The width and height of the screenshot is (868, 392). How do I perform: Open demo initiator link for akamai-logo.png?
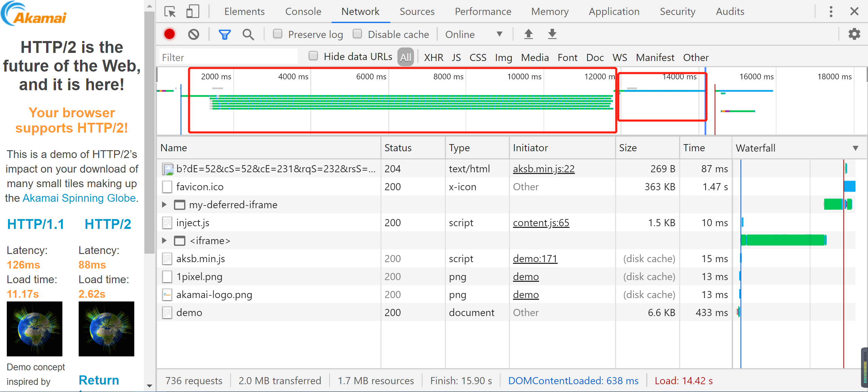click(x=526, y=294)
